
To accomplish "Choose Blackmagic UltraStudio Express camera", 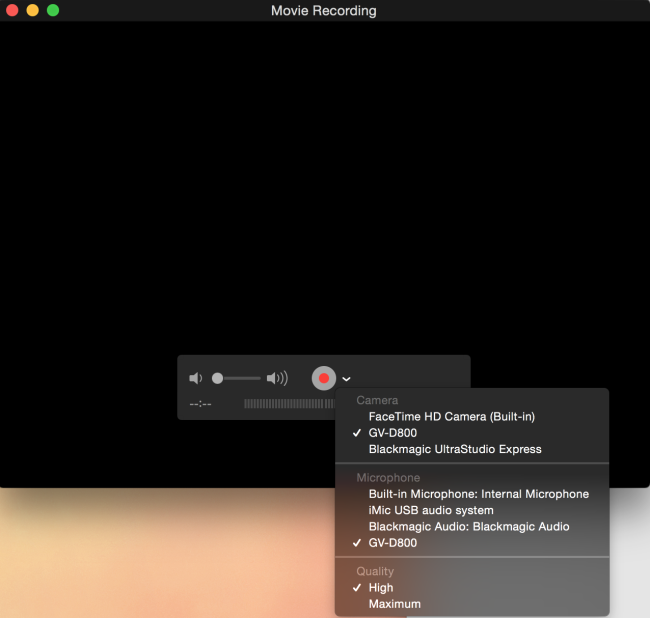I will (454, 449).
